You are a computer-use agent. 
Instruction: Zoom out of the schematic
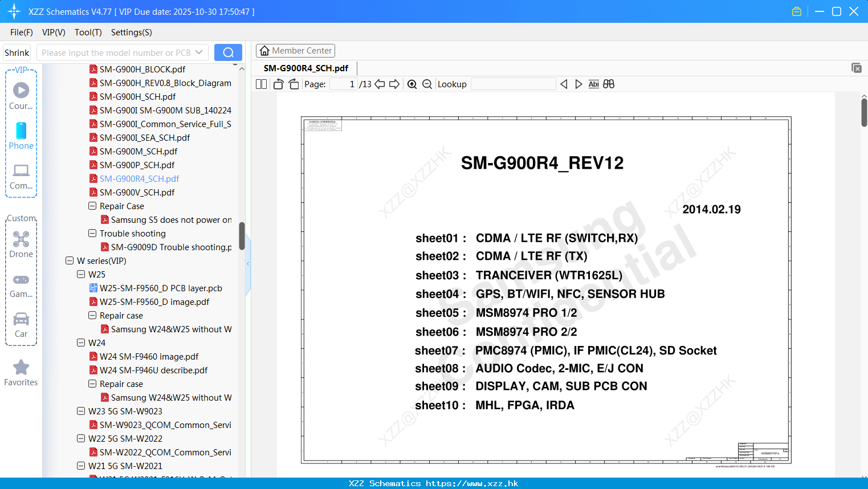tap(427, 84)
